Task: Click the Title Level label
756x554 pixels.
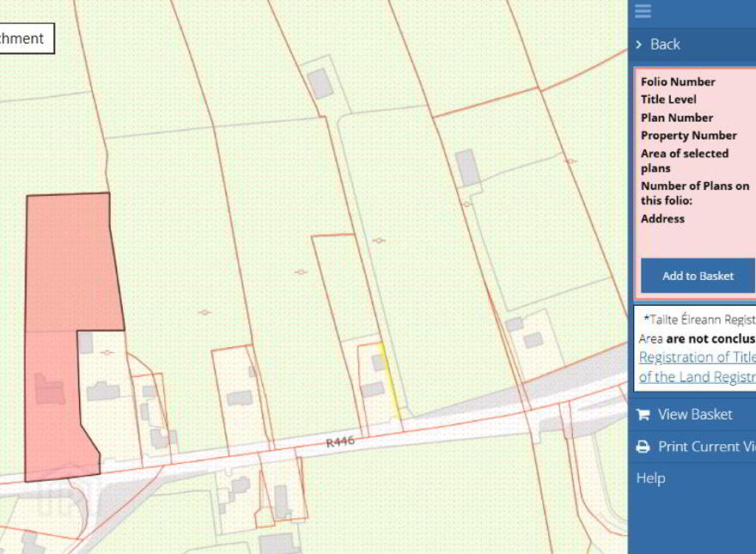Action: click(x=668, y=100)
